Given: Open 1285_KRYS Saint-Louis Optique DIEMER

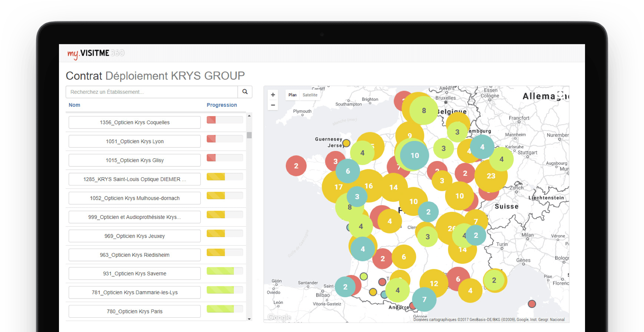Looking at the screenshot, I should pyautogui.click(x=135, y=179).
